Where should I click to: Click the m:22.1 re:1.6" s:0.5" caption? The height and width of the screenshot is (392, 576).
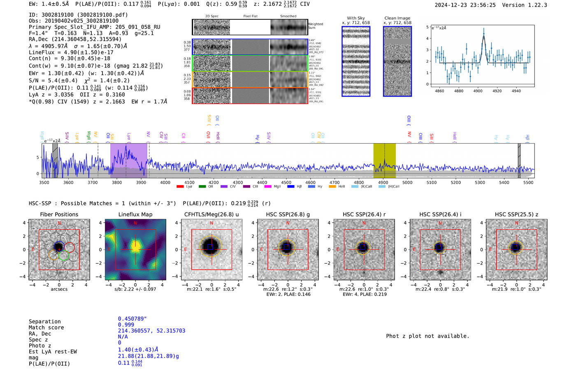click(x=211, y=289)
